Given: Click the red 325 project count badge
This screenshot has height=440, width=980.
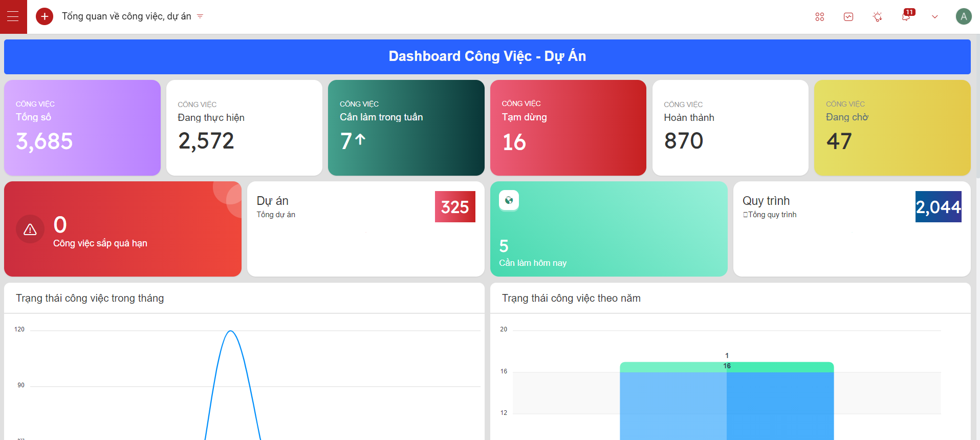Looking at the screenshot, I should click(x=455, y=207).
